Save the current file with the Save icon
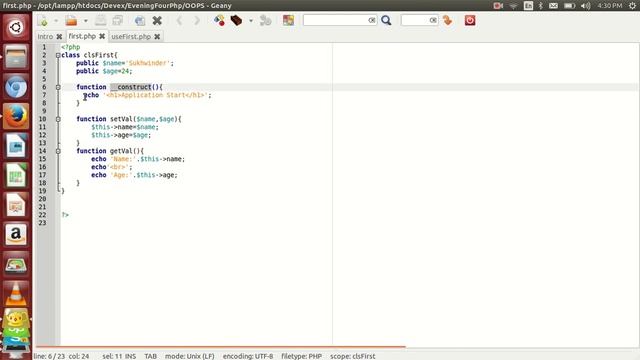Viewport: 640px width, 360px height. pyautogui.click(x=100, y=20)
